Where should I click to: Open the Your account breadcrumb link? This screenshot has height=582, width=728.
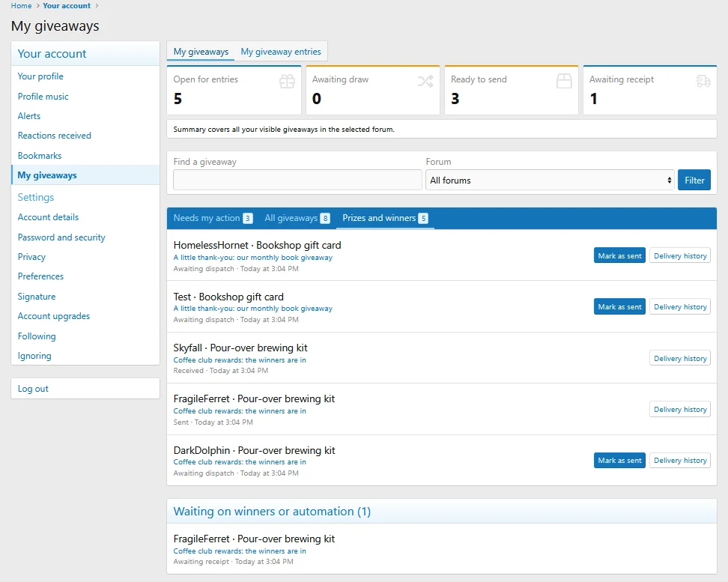click(67, 5)
